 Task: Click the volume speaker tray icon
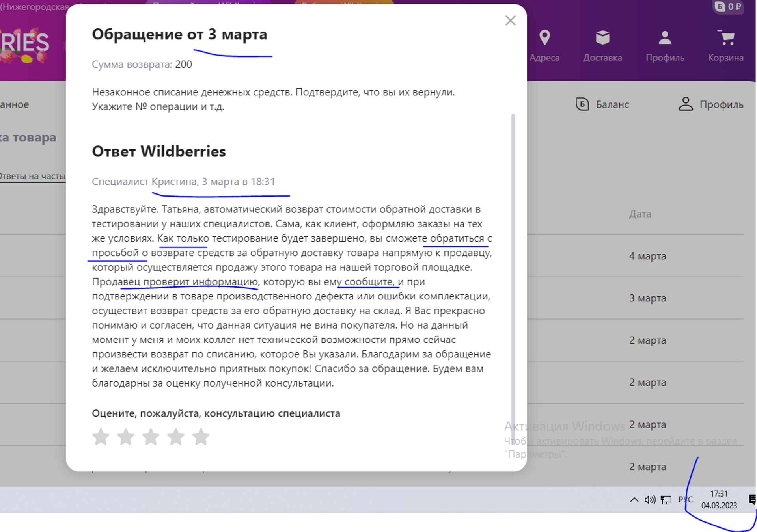click(x=650, y=500)
